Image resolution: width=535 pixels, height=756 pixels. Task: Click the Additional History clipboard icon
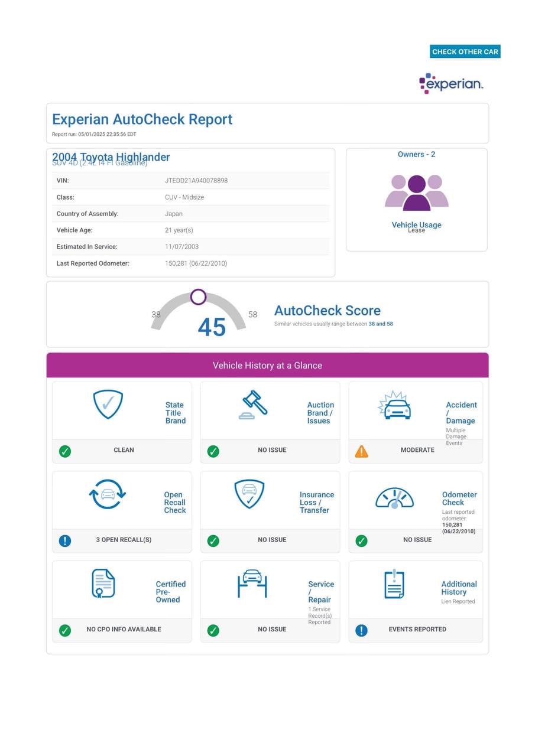pyautogui.click(x=394, y=584)
